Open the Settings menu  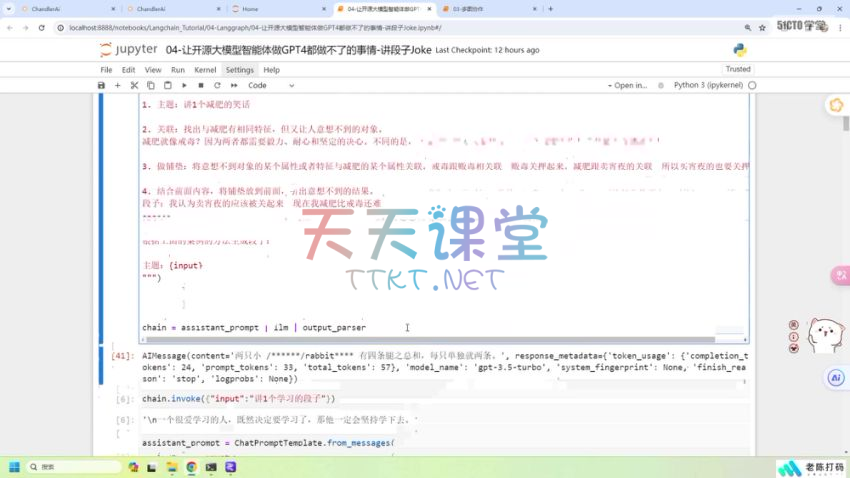239,70
